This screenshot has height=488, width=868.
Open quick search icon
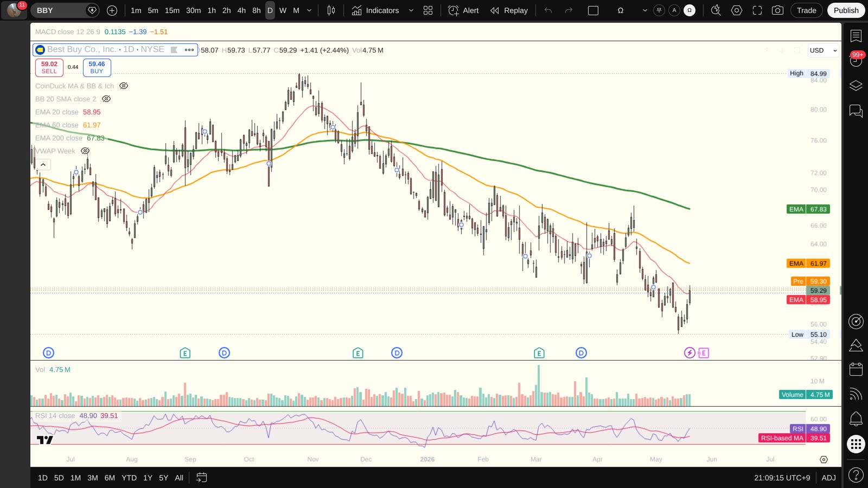click(x=716, y=10)
